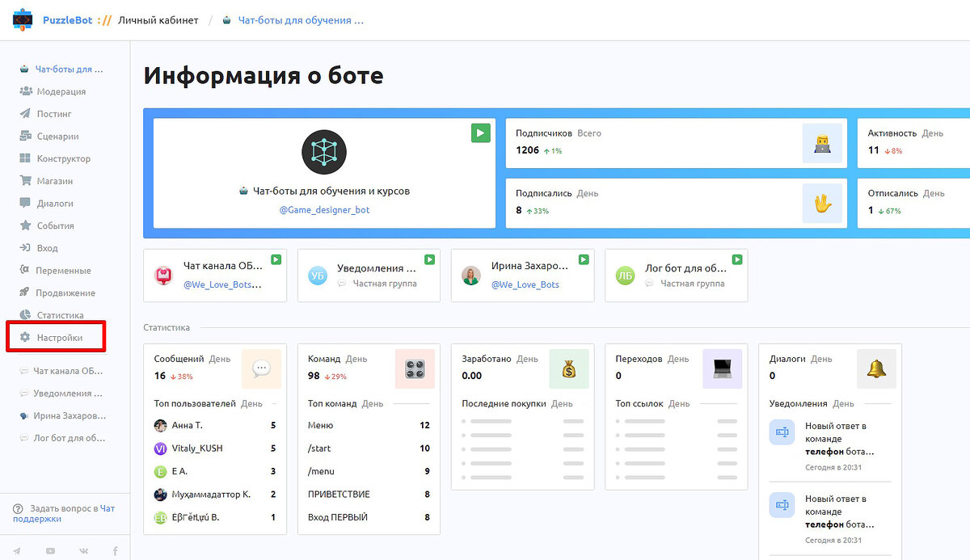970x560 pixels.
Task: Open Лог бот для об... sidebar item
Action: pos(61,438)
